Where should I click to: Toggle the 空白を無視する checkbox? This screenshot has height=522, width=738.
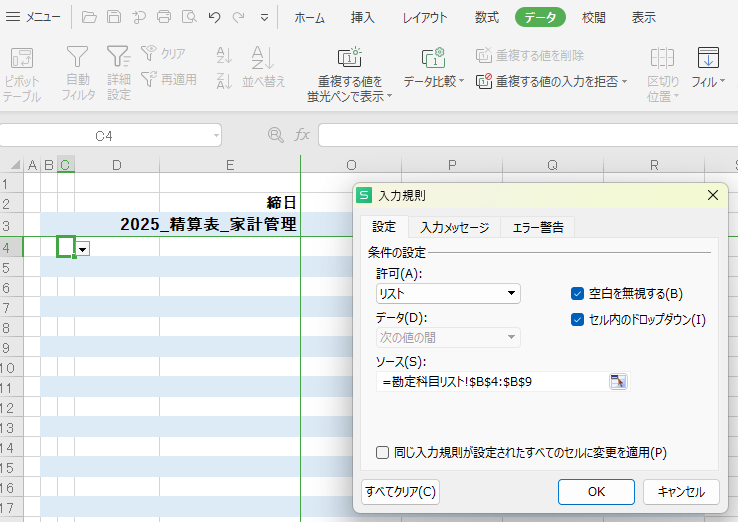(x=577, y=294)
